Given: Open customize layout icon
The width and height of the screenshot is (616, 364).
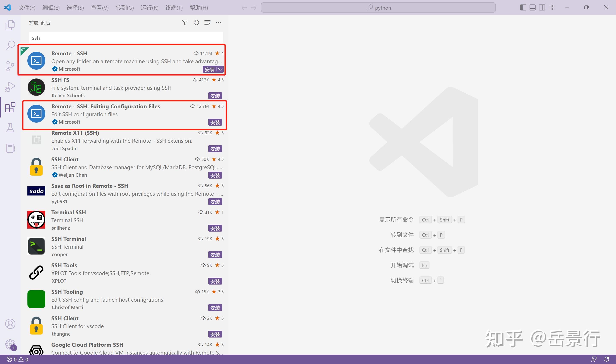Looking at the screenshot, I should click(551, 8).
